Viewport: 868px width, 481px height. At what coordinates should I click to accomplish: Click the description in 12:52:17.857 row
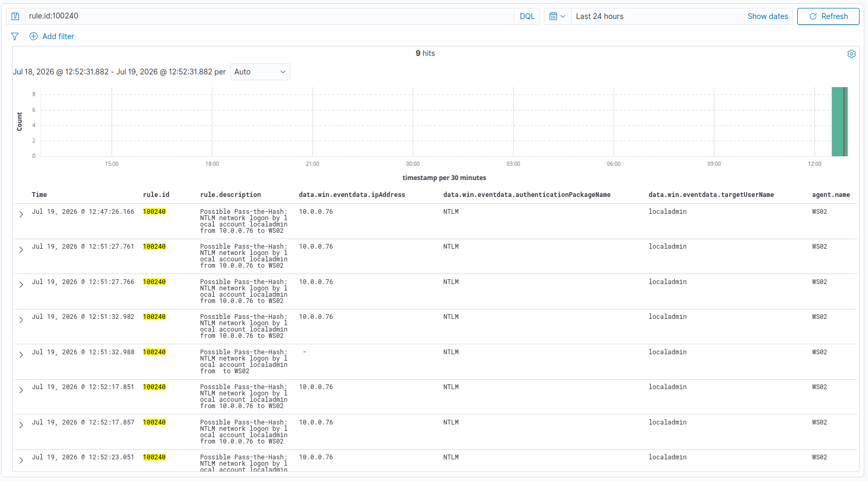tap(244, 432)
